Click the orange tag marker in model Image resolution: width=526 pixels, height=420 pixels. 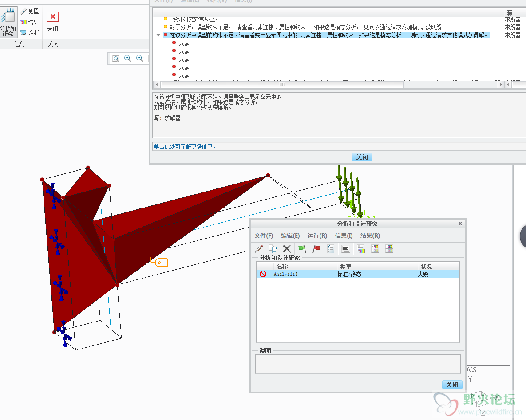pyautogui.click(x=159, y=262)
